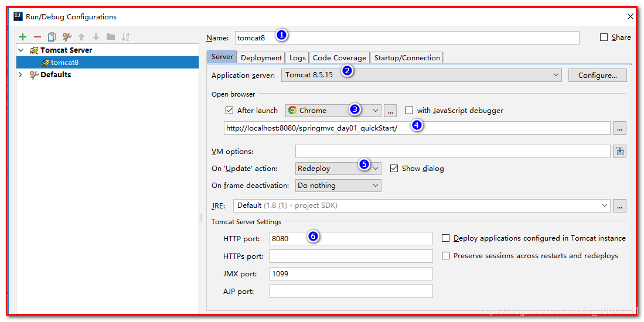Viewport: 644px width, 322px height.
Task: Click the localhost URL input field
Action: pos(417,128)
